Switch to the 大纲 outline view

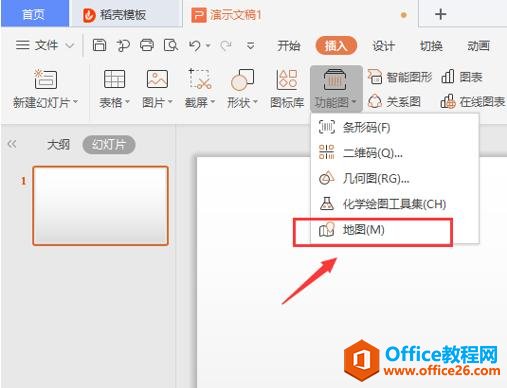point(59,145)
